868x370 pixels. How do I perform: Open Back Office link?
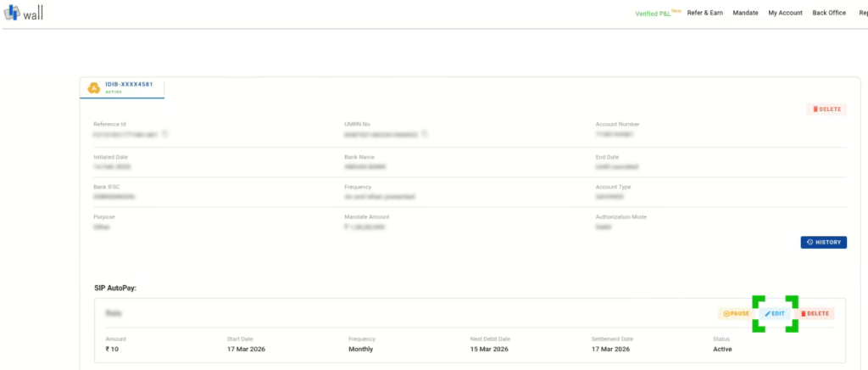(829, 13)
